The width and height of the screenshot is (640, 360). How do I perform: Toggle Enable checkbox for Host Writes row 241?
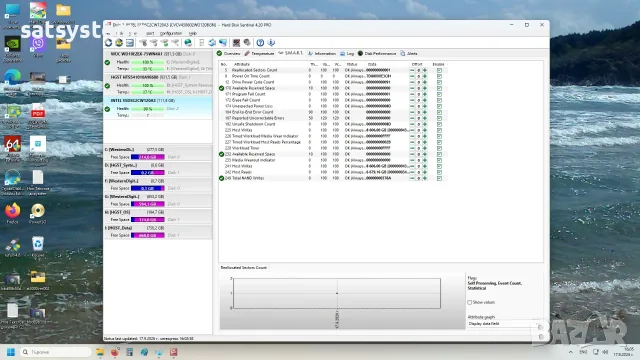click(x=439, y=166)
